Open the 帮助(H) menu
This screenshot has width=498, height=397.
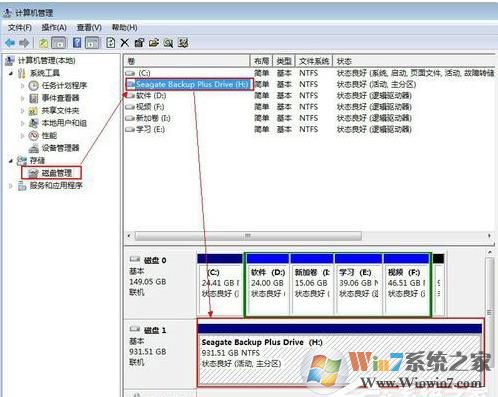click(x=124, y=27)
